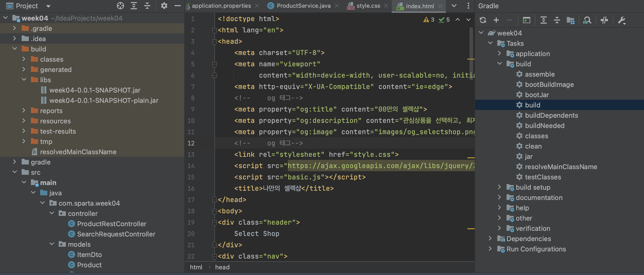This screenshot has height=275, width=644.
Task: Fold the head tag at line 3
Action: 214,42
